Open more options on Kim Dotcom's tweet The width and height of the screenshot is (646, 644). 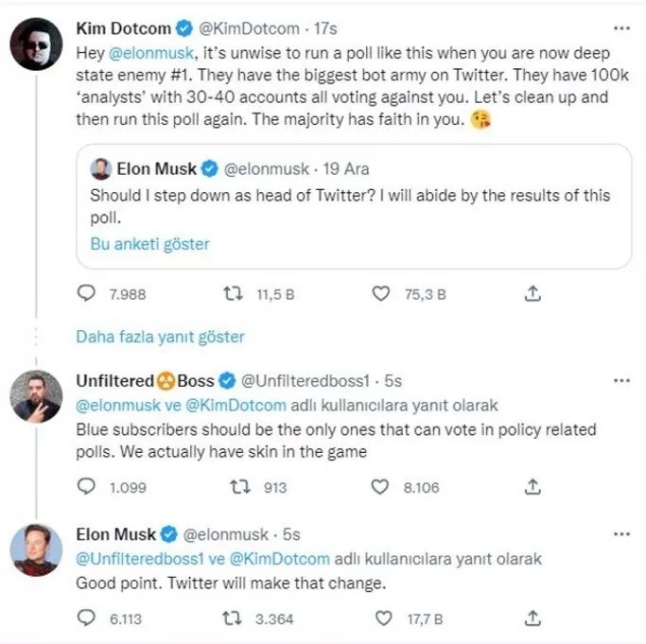click(x=621, y=28)
